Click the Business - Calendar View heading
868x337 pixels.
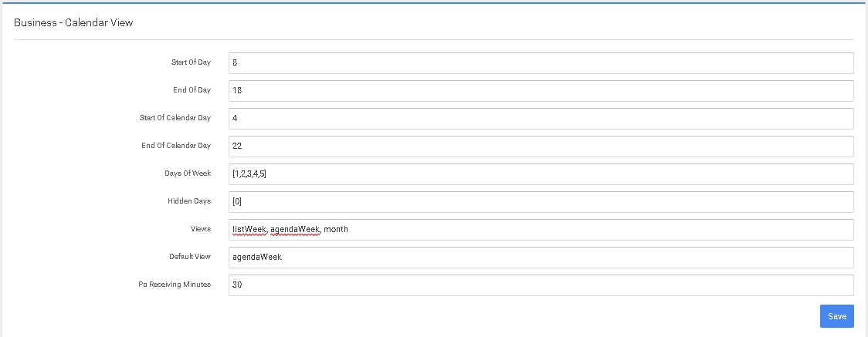(73, 23)
